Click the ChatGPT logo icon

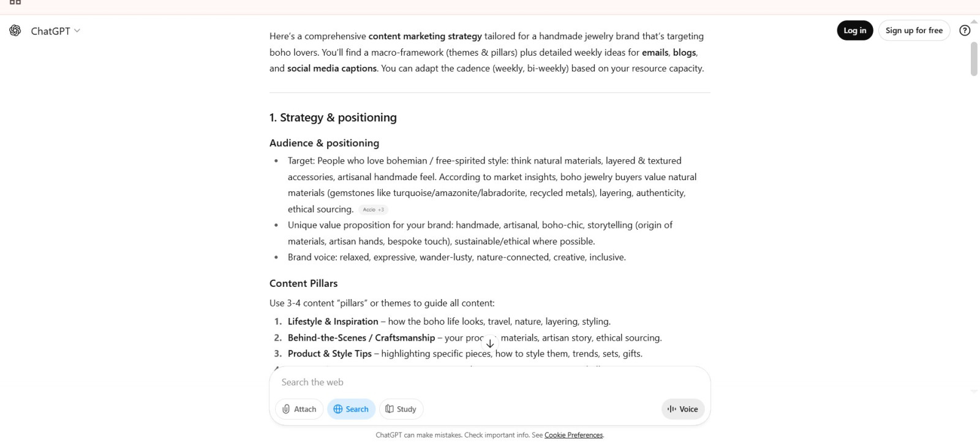[15, 31]
